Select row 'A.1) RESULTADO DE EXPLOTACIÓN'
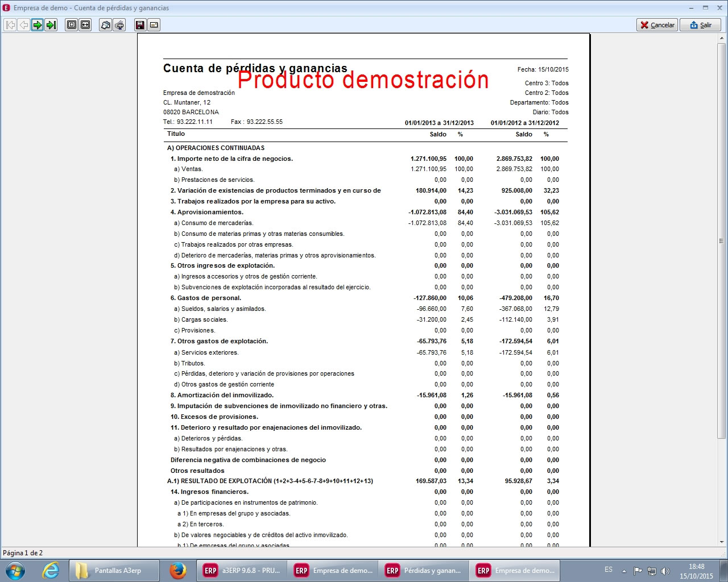 click(365, 481)
